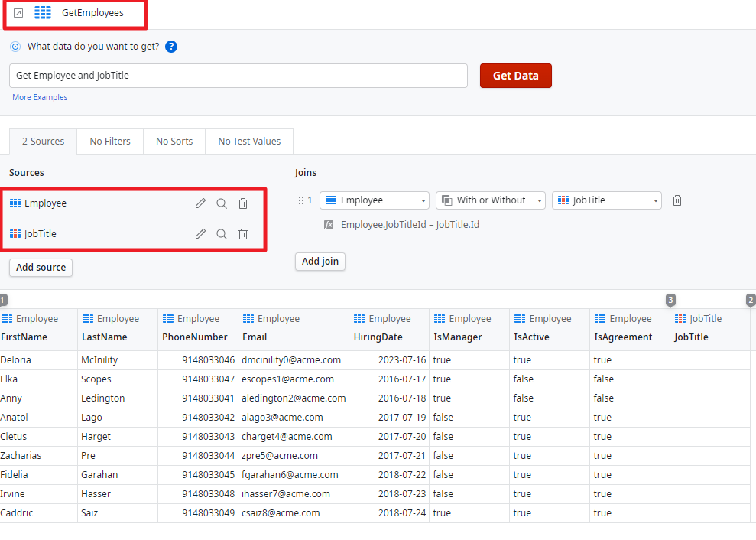This screenshot has height=540, width=756.
Task: Select the LastName column header
Action: (x=118, y=328)
